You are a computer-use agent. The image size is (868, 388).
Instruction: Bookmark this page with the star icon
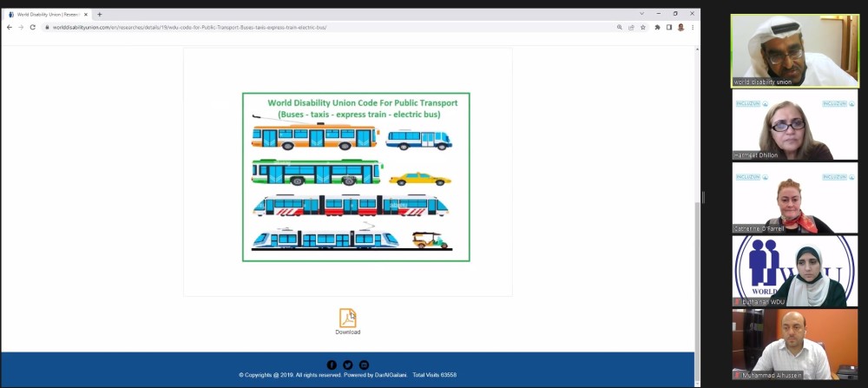coord(642,27)
